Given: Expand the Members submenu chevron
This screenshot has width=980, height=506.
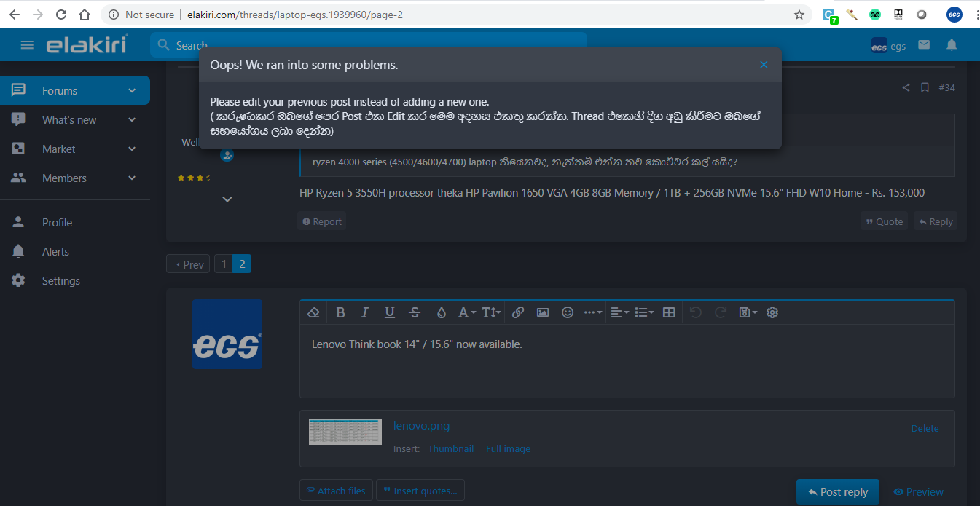Looking at the screenshot, I should [132, 178].
